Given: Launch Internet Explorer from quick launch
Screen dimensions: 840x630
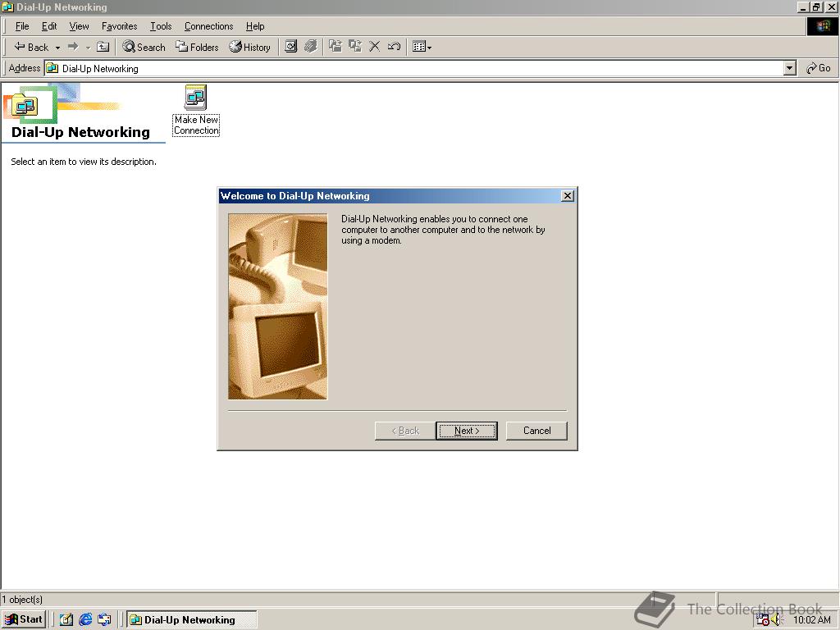Looking at the screenshot, I should pos(85,620).
